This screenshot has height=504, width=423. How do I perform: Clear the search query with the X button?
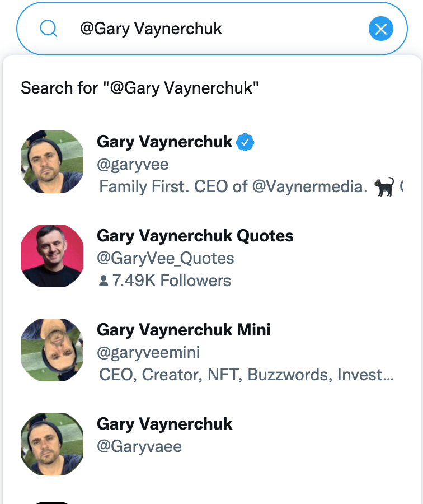tap(381, 29)
